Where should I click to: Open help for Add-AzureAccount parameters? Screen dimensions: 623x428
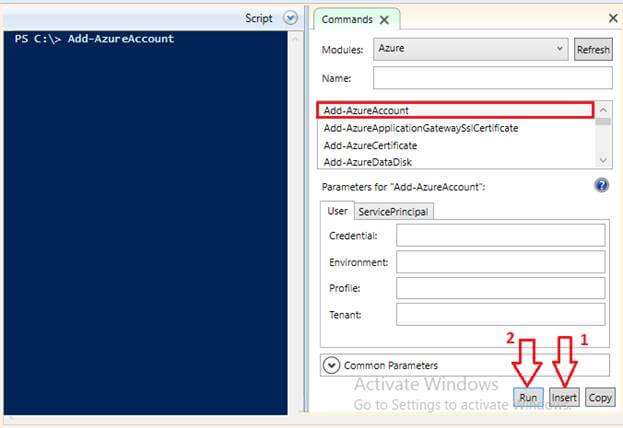602,185
